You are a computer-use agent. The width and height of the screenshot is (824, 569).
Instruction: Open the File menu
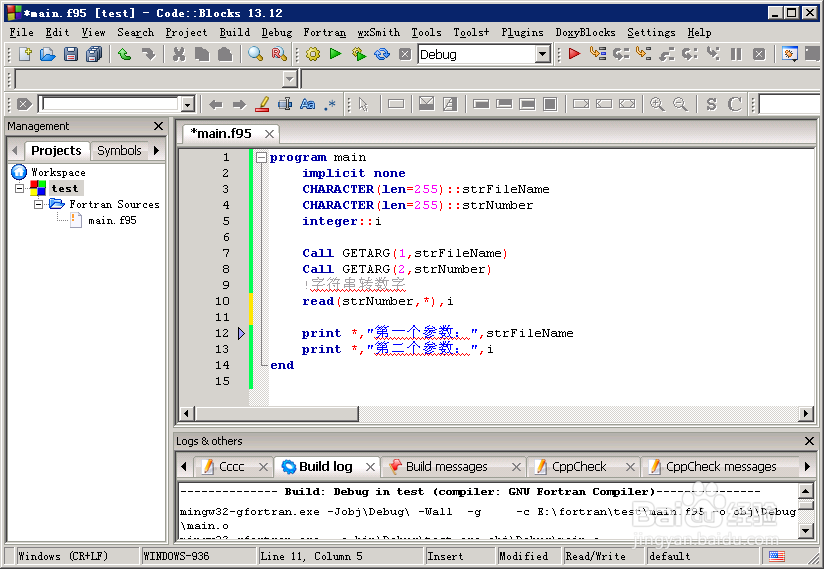point(22,33)
